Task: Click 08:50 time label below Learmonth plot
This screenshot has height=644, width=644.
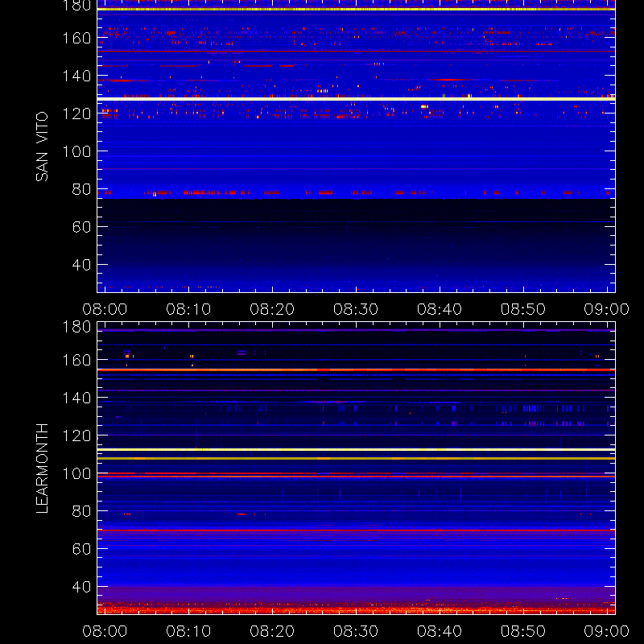Action: click(522, 631)
